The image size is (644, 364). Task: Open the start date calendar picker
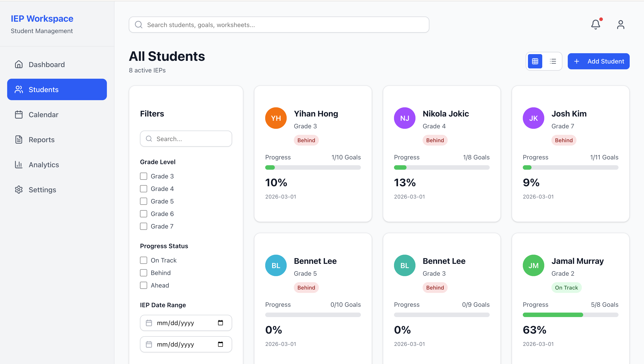[x=220, y=323]
